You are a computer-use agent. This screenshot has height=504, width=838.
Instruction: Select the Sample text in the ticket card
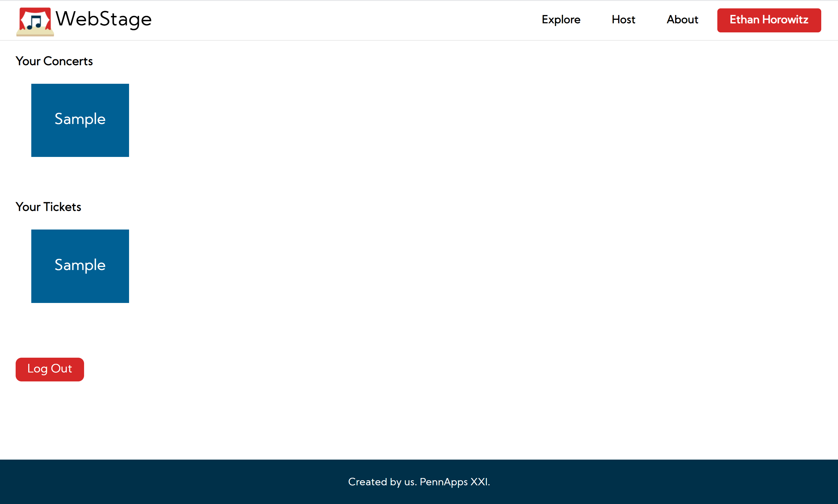(x=80, y=265)
